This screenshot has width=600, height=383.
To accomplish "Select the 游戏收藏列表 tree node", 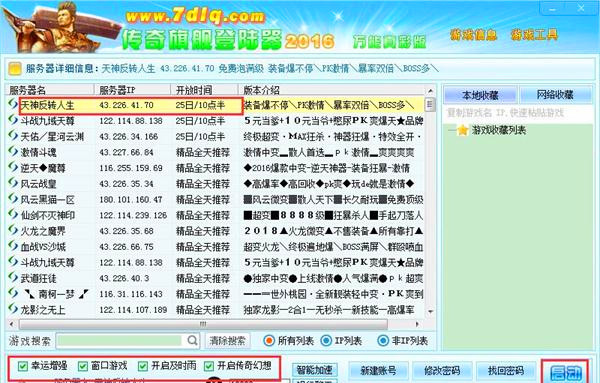I will [498, 130].
